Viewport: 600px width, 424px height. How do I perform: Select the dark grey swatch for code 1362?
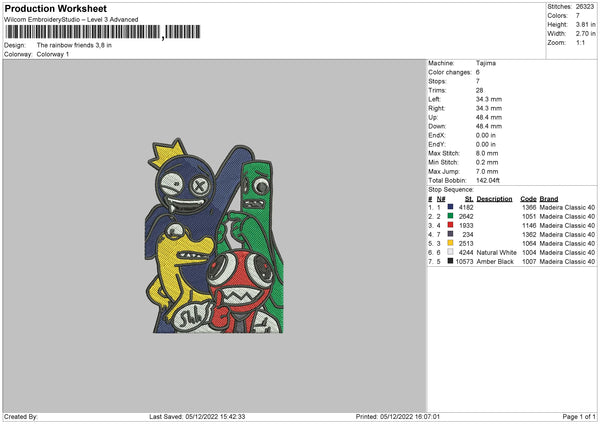coord(450,234)
